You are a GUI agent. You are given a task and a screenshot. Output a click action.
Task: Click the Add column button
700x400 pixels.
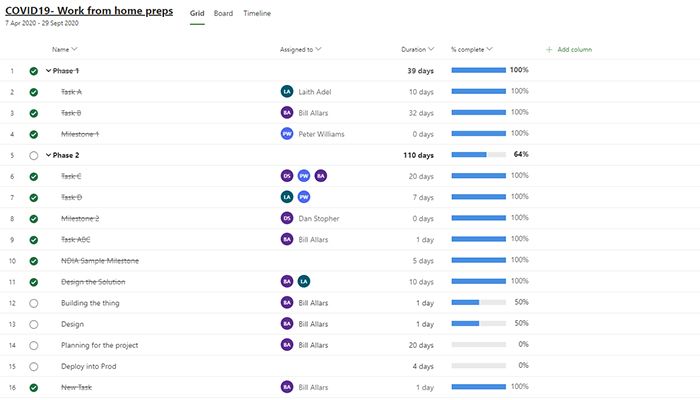574,49
